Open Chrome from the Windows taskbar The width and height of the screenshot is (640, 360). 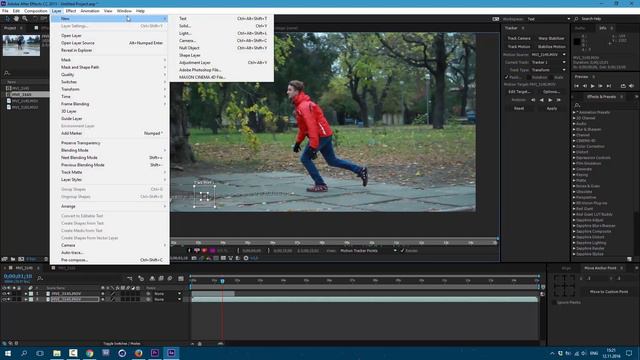(89, 353)
